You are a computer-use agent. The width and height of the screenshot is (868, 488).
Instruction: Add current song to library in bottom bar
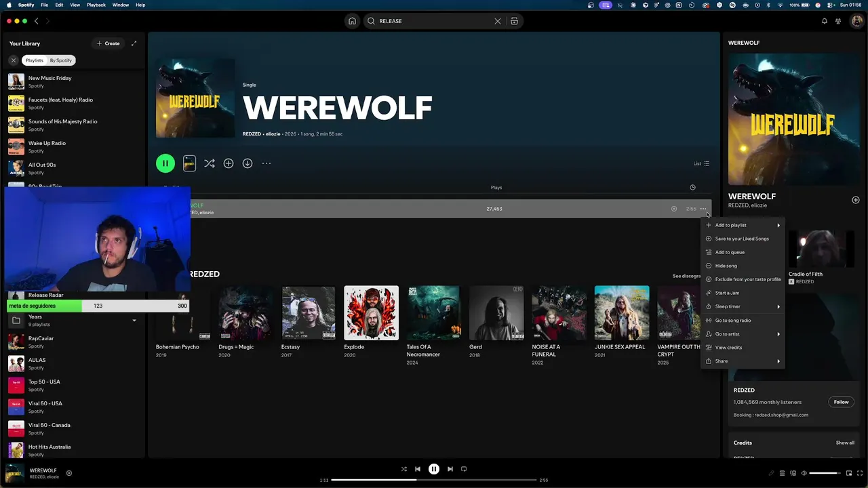68,473
